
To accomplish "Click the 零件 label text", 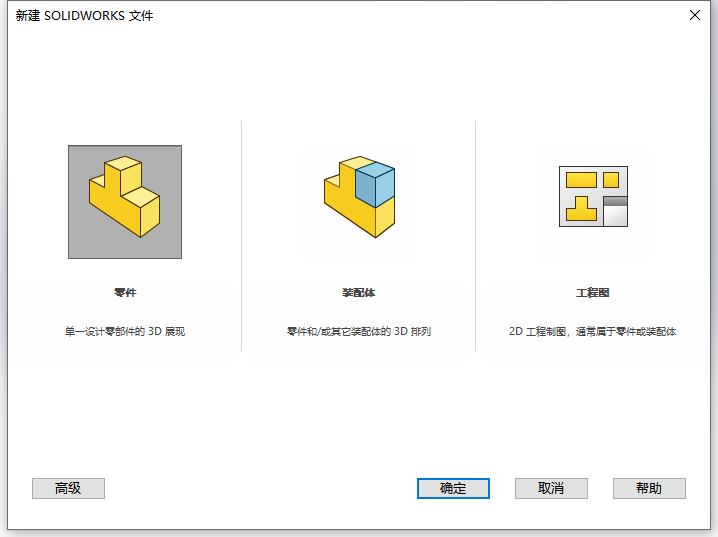I will tap(125, 293).
